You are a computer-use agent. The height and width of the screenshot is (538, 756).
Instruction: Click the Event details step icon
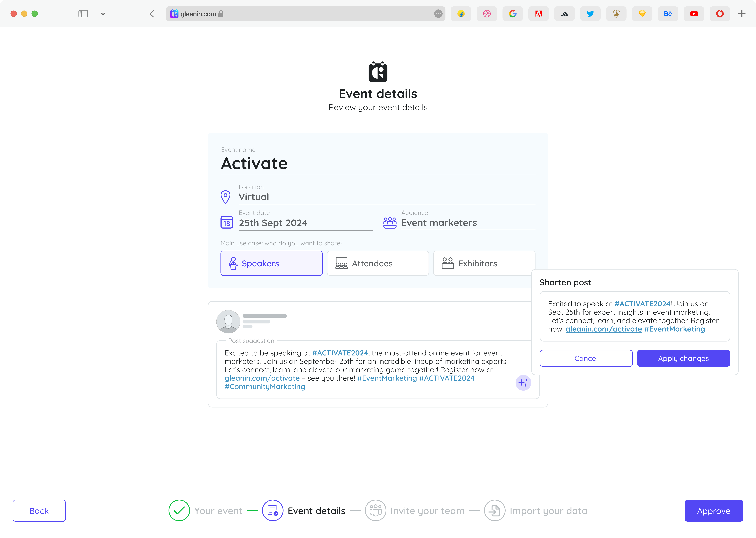coord(272,511)
